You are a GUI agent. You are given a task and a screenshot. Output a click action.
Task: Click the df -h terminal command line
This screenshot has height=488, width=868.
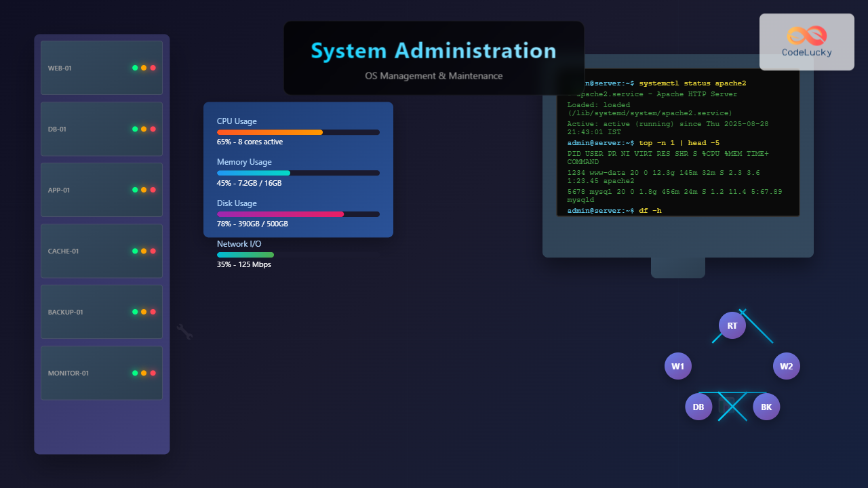coord(649,211)
